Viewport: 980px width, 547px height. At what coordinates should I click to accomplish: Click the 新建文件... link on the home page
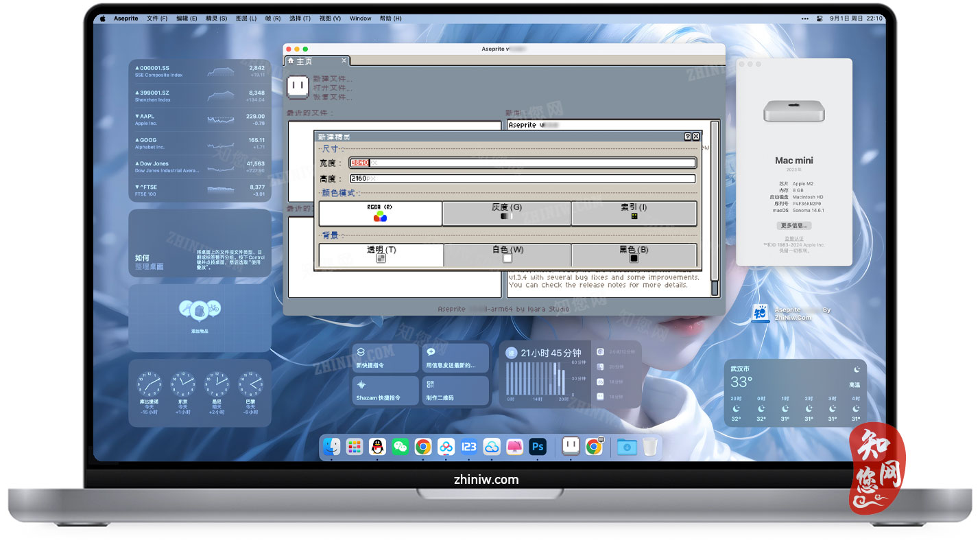pos(333,79)
